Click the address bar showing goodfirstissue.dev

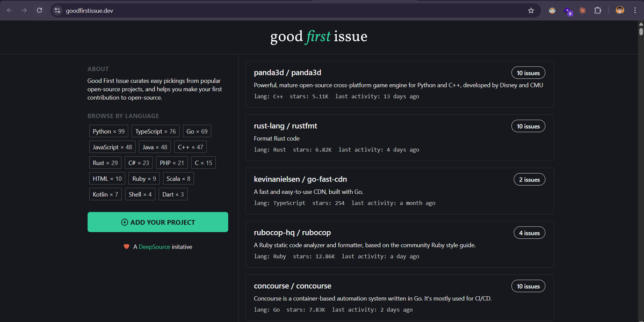tap(296, 11)
